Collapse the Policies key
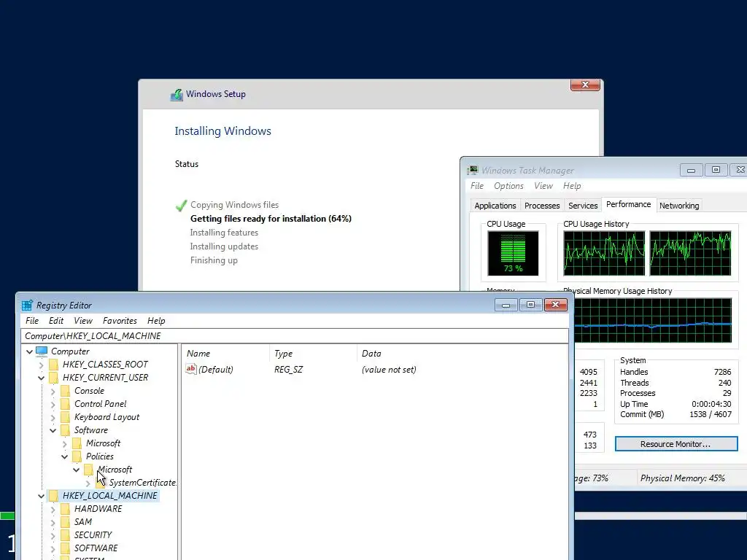 pos(64,456)
